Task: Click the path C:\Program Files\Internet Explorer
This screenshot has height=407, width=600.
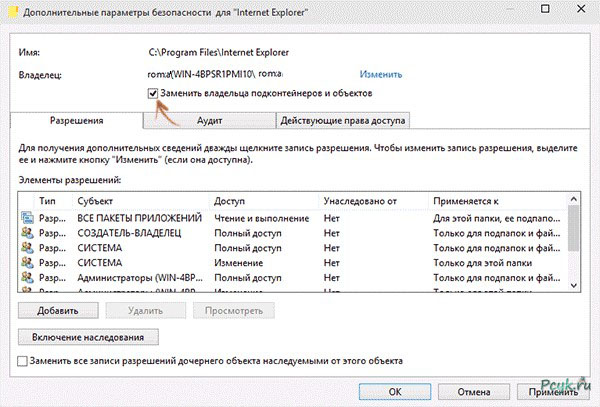Action: click(218, 52)
